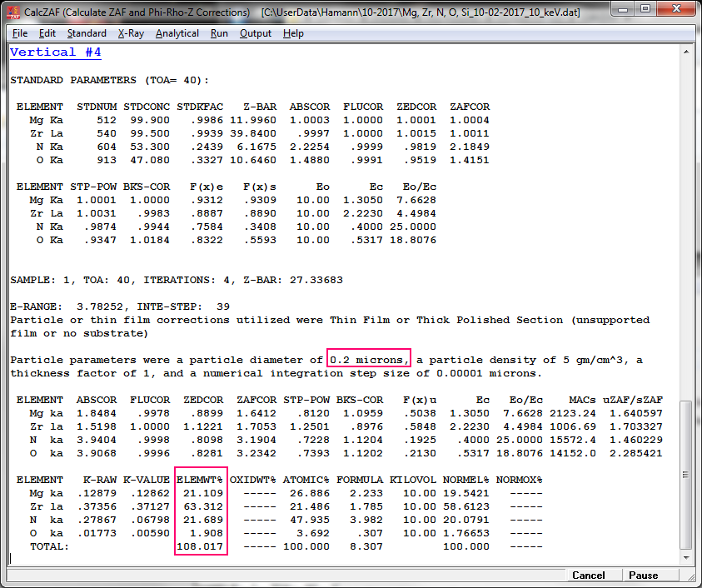Open the Run menu
The width and height of the screenshot is (702, 588).
(x=219, y=33)
